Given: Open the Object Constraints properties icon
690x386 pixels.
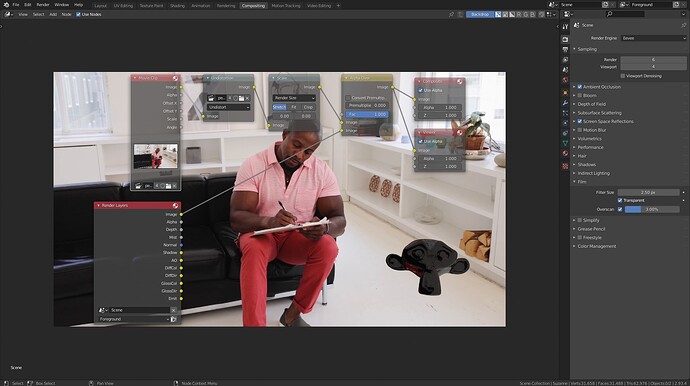Looking at the screenshot, I should (565, 133).
